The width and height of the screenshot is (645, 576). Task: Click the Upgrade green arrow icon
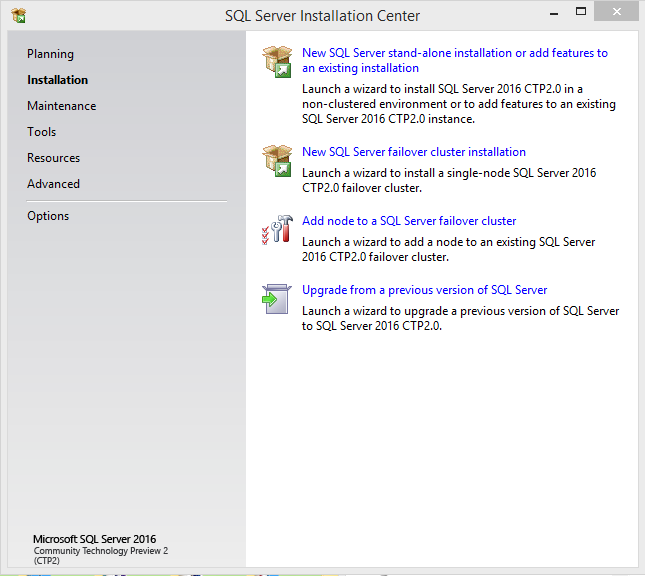tap(276, 299)
